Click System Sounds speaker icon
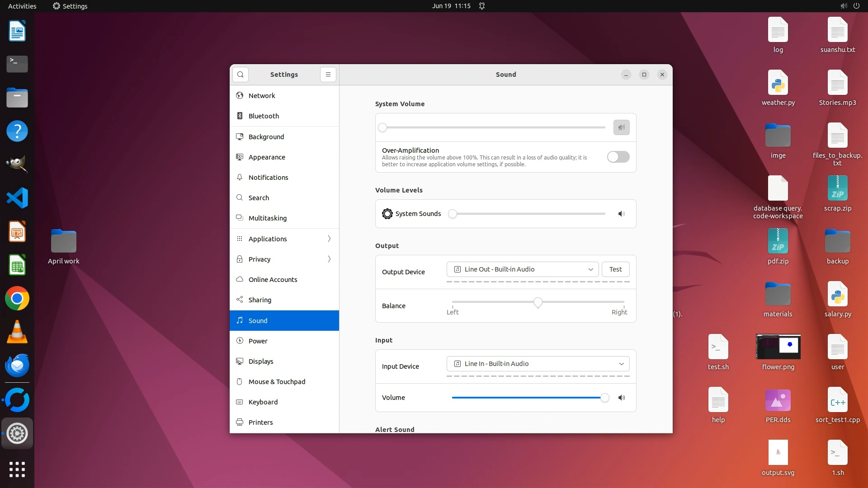Viewport: 868px width, 488px height. [622, 214]
